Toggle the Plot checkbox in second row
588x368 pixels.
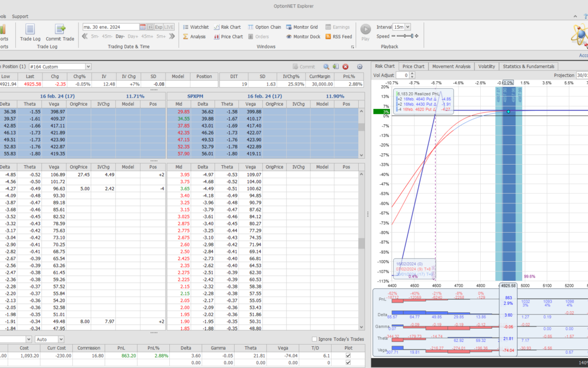point(348,363)
